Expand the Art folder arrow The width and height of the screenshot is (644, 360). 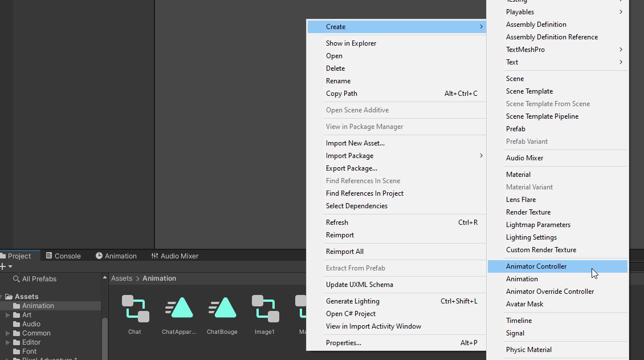(x=8, y=315)
